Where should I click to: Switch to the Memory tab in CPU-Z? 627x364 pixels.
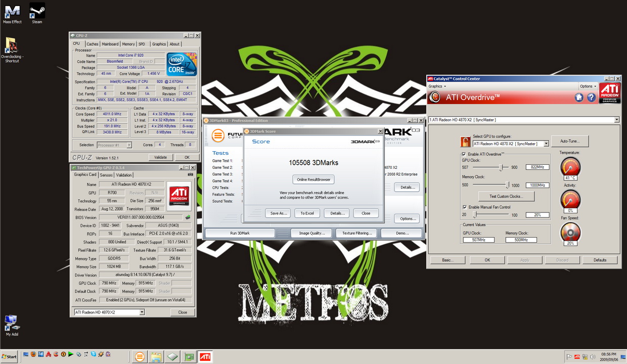128,44
